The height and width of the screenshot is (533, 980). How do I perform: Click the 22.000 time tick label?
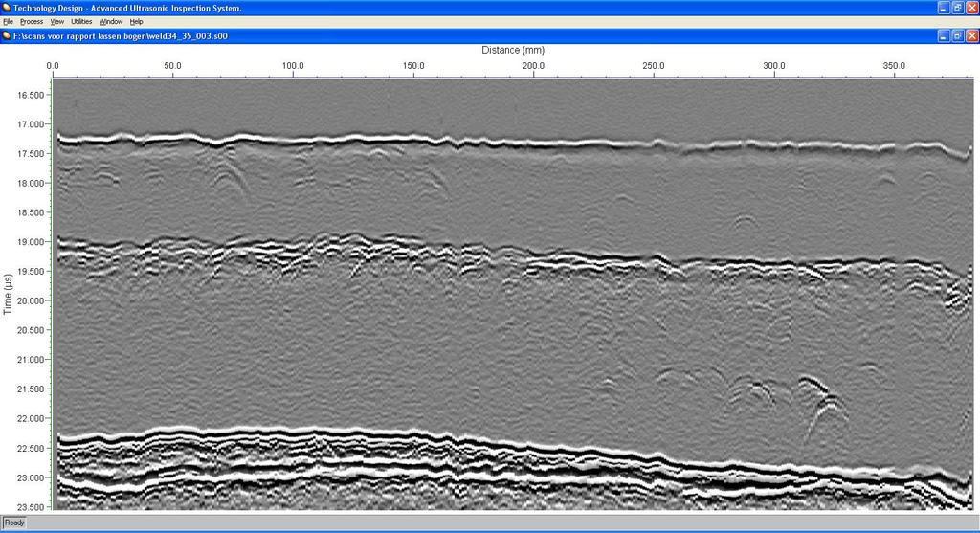coord(32,418)
